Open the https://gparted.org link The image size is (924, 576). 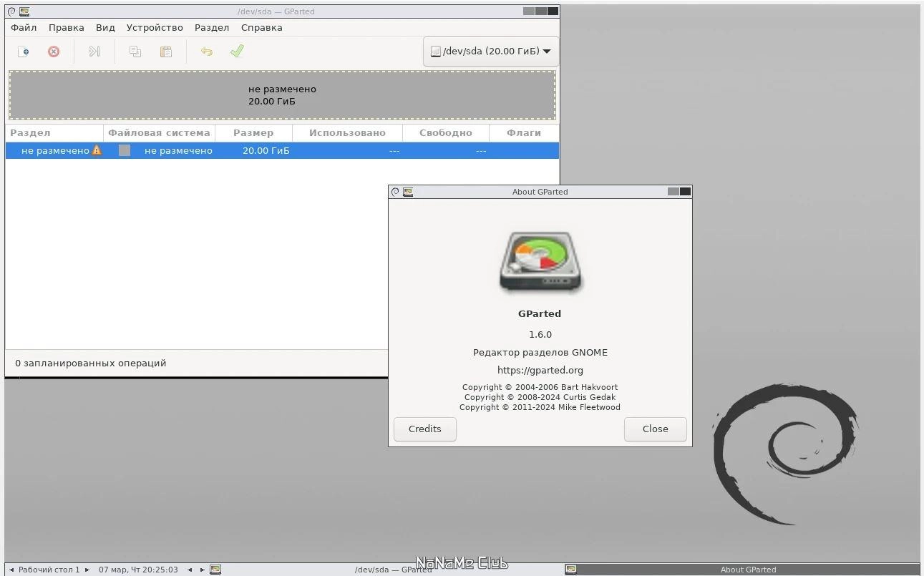coord(540,370)
